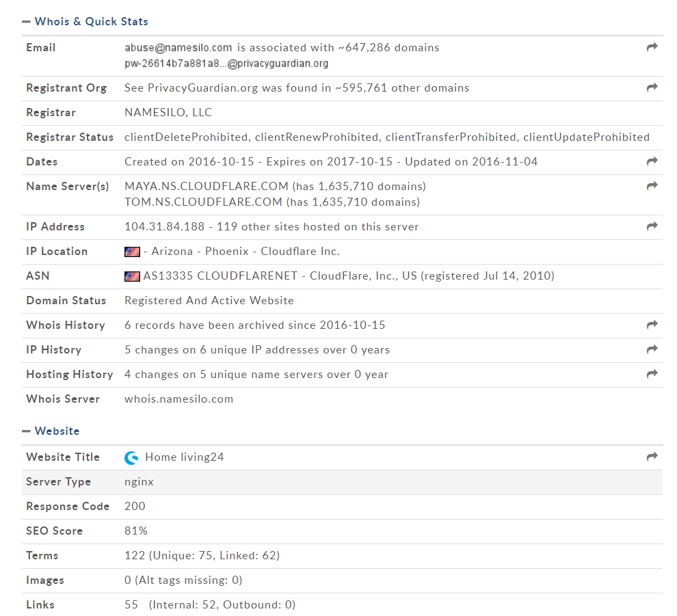The width and height of the screenshot is (677, 616).
Task: Click the share arrow in the Whois History row
Action: click(652, 324)
